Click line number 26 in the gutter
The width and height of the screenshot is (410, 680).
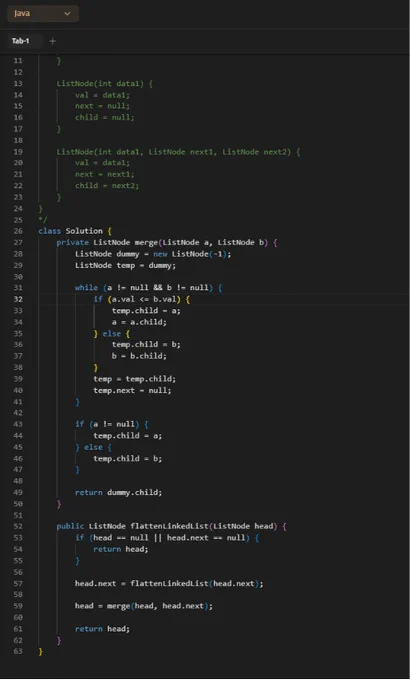click(18, 231)
